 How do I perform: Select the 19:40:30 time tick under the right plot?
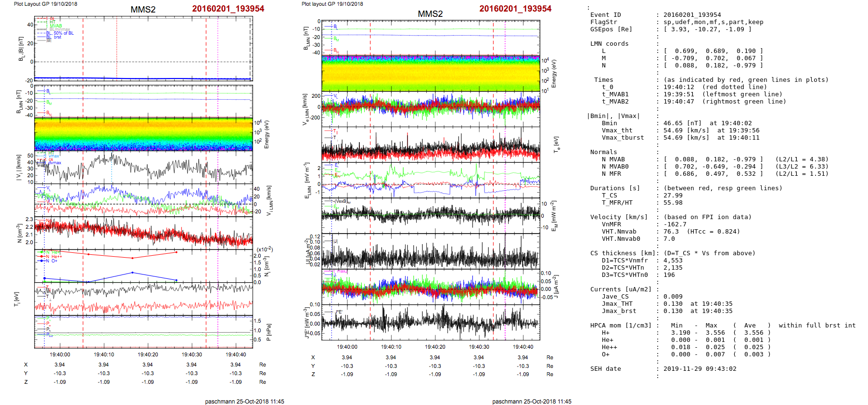tap(479, 347)
